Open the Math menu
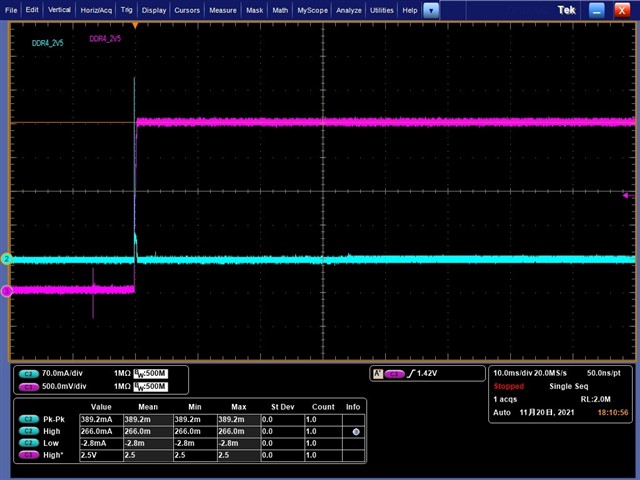640x480 pixels. (x=280, y=10)
